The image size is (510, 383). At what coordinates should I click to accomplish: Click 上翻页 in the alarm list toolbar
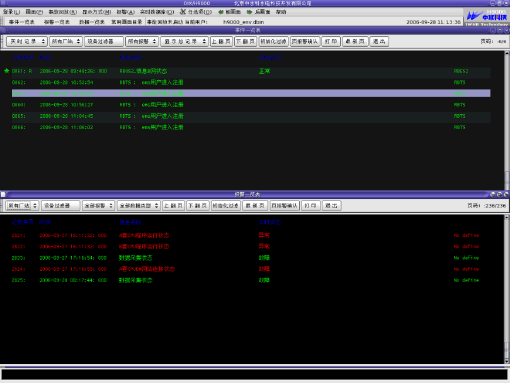(173, 206)
